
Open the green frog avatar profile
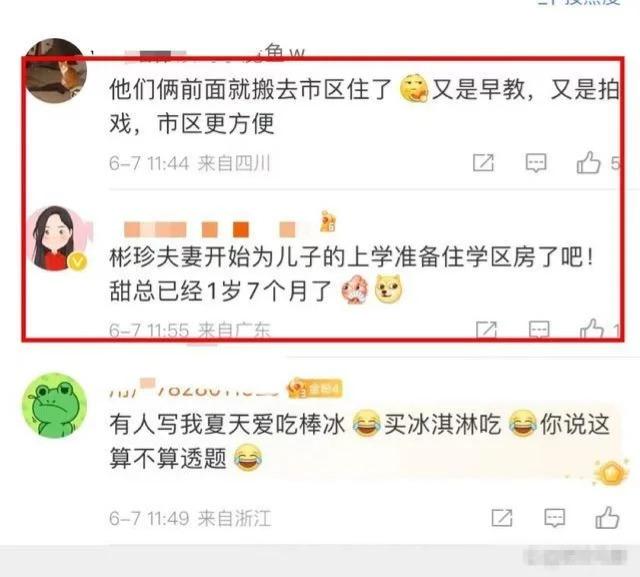[x=54, y=405]
